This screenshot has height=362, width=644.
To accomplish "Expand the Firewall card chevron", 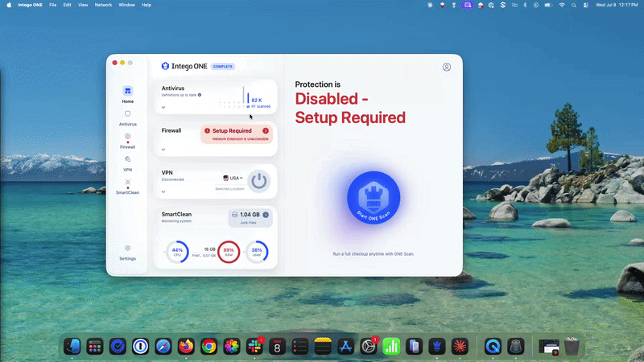I will [163, 150].
